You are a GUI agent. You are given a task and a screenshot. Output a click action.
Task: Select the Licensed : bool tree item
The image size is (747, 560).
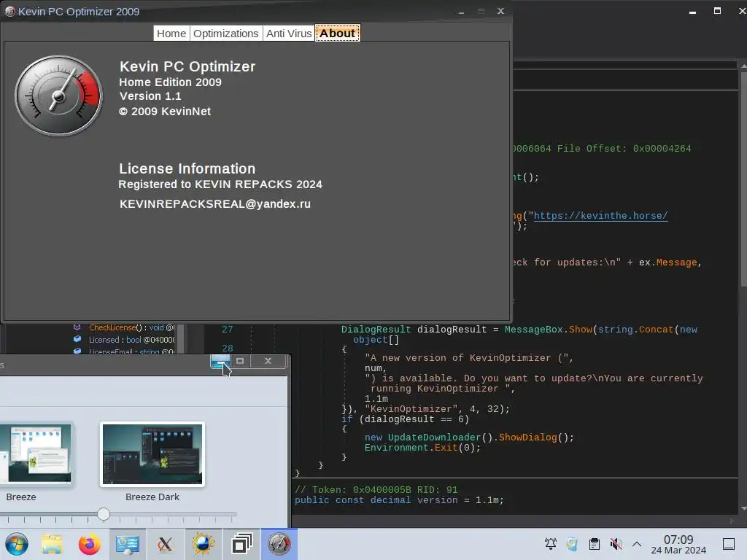click(x=131, y=340)
